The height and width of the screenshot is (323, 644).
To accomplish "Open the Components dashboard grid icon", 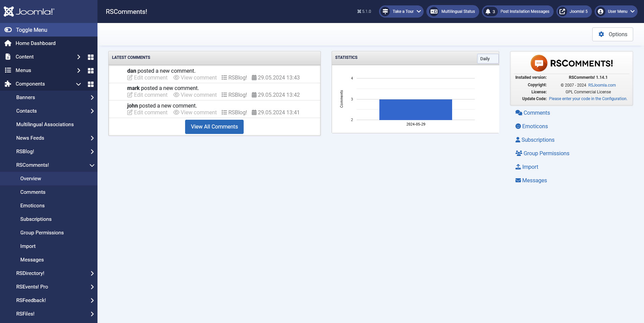I will coord(91,84).
